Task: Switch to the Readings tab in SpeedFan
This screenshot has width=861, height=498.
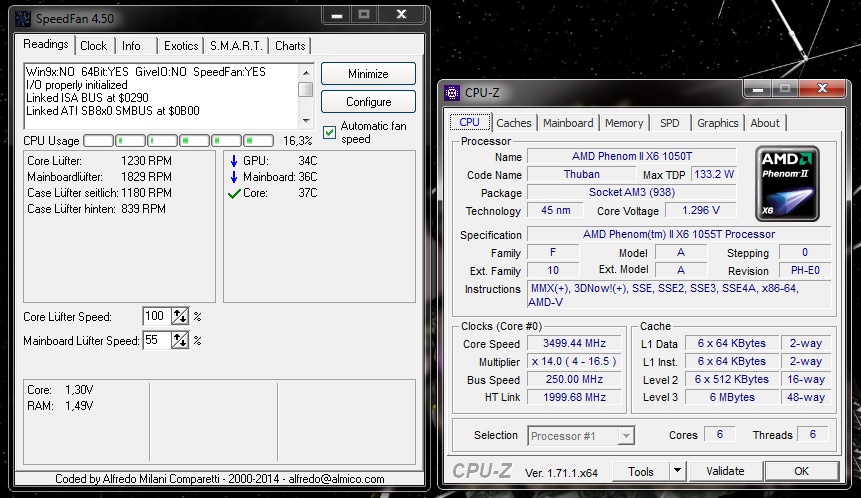Action: coord(46,44)
